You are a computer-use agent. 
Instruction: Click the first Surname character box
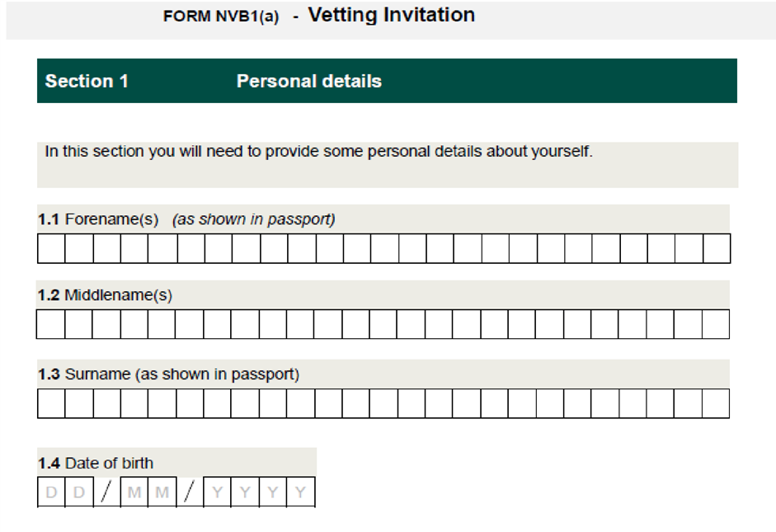point(51,403)
